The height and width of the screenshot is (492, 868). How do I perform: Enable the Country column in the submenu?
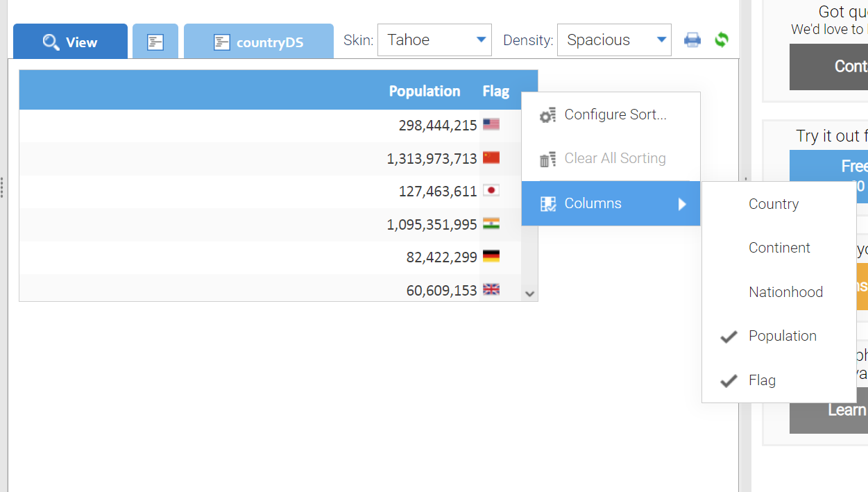click(773, 205)
